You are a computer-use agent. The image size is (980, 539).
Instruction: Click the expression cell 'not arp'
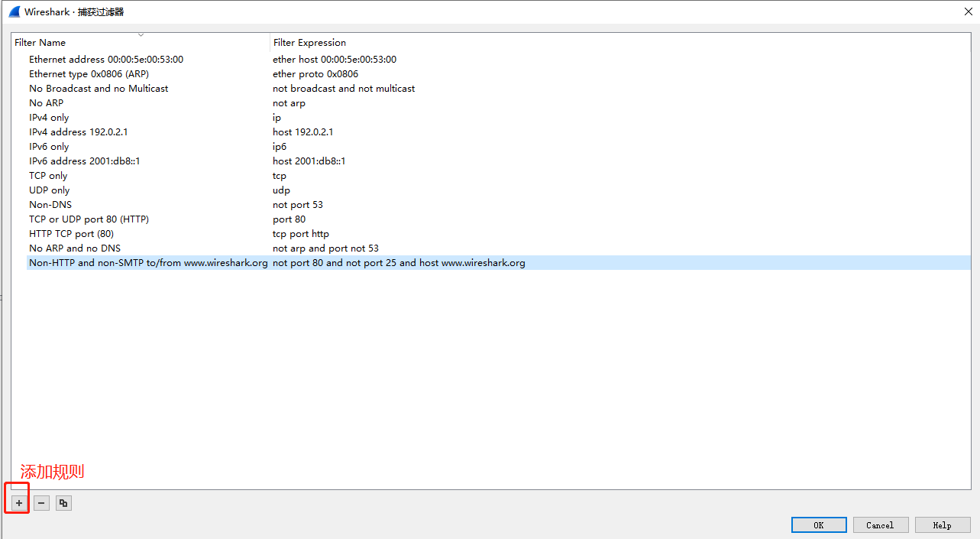289,103
